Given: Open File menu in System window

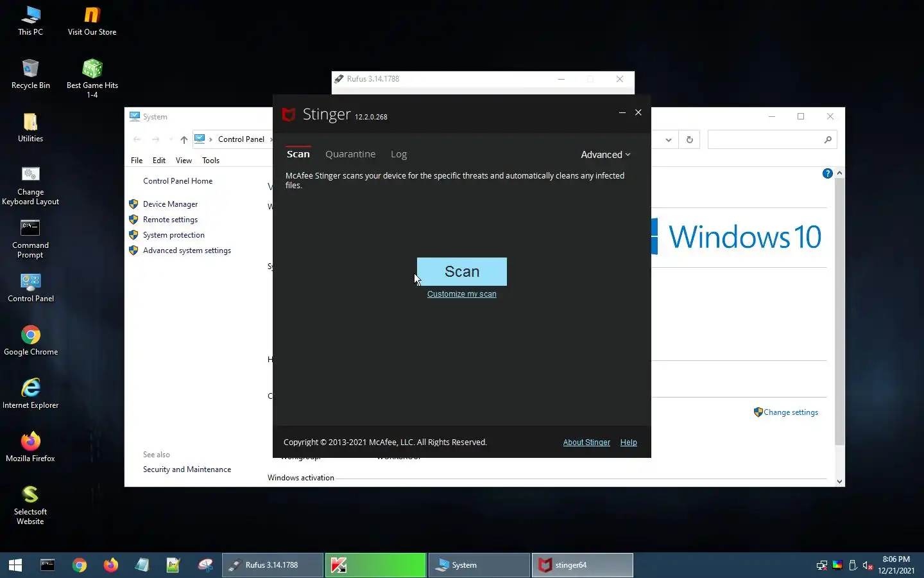Looking at the screenshot, I should coord(137,161).
